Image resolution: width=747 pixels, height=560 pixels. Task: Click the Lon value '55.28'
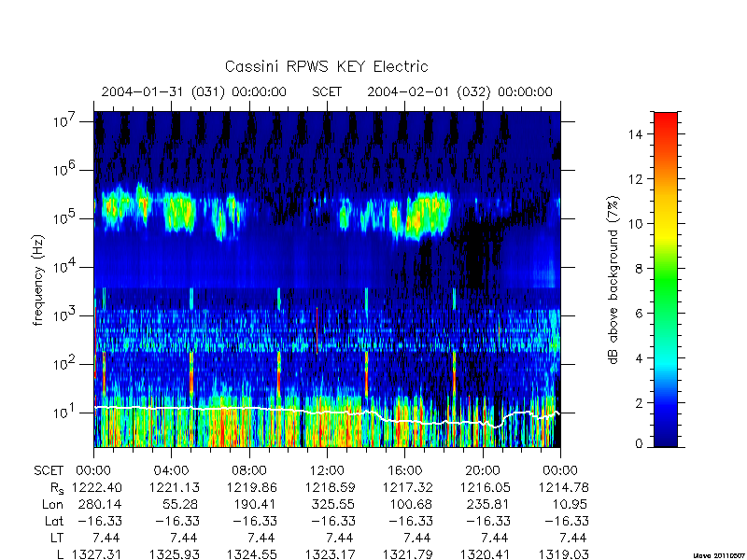(x=181, y=504)
